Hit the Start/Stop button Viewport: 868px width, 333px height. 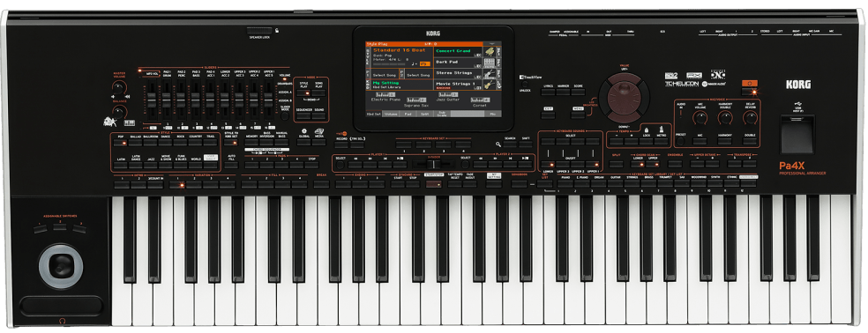point(434,184)
